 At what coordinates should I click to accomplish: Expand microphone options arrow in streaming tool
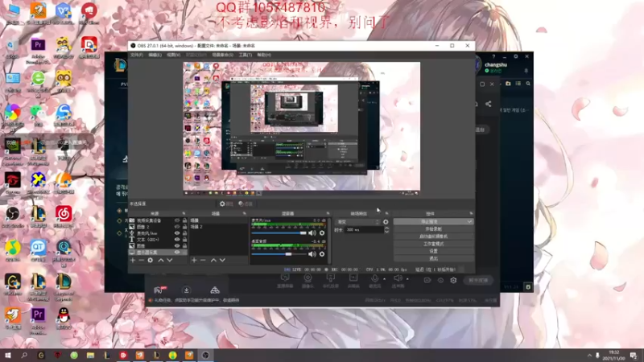pyautogui.click(x=385, y=279)
